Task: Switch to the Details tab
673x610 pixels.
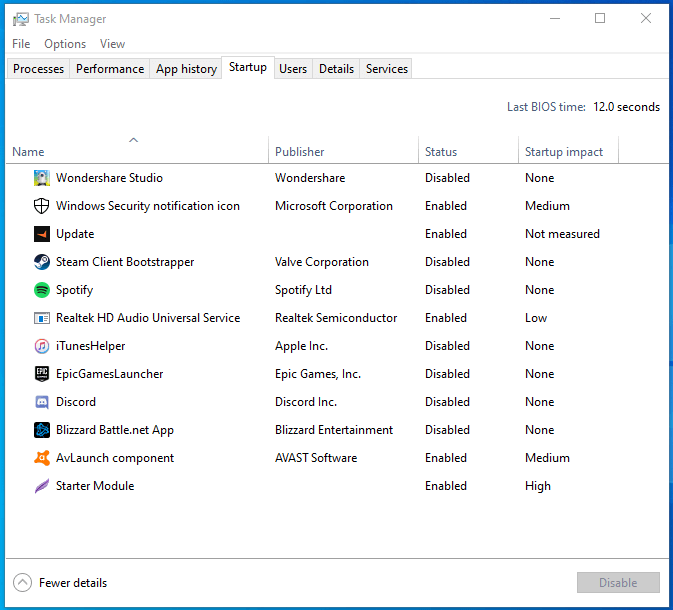Action: [x=336, y=69]
